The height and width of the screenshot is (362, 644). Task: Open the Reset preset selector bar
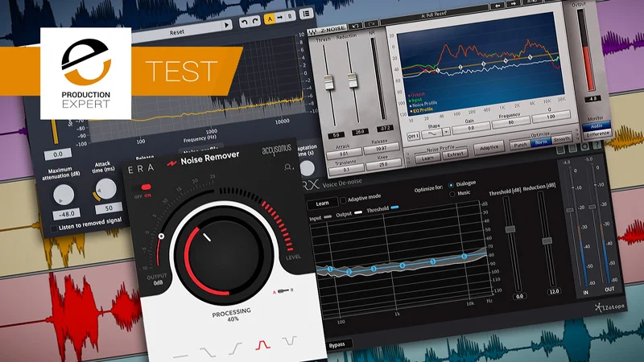pos(177,32)
